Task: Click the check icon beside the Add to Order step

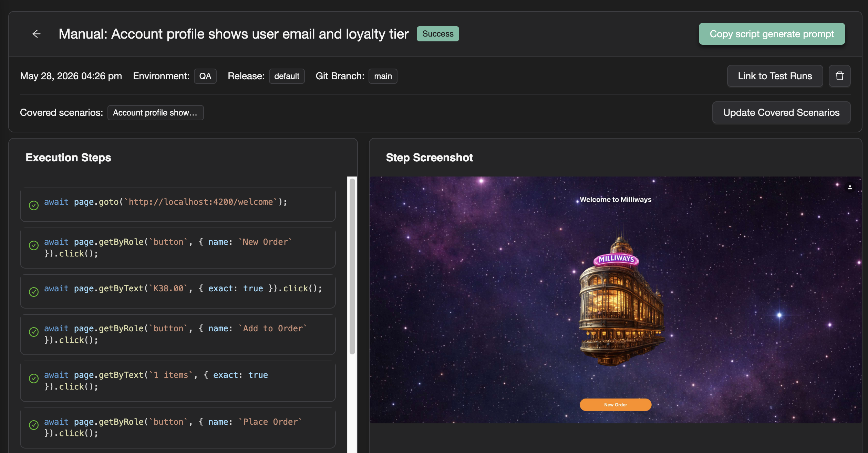Action: pos(34,332)
